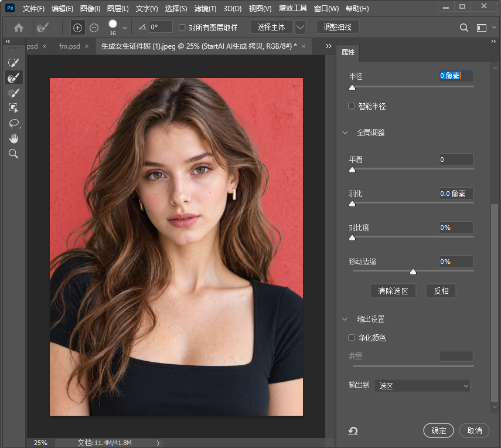Click the 清除选区 button
The width and height of the screenshot is (501, 448).
click(393, 291)
